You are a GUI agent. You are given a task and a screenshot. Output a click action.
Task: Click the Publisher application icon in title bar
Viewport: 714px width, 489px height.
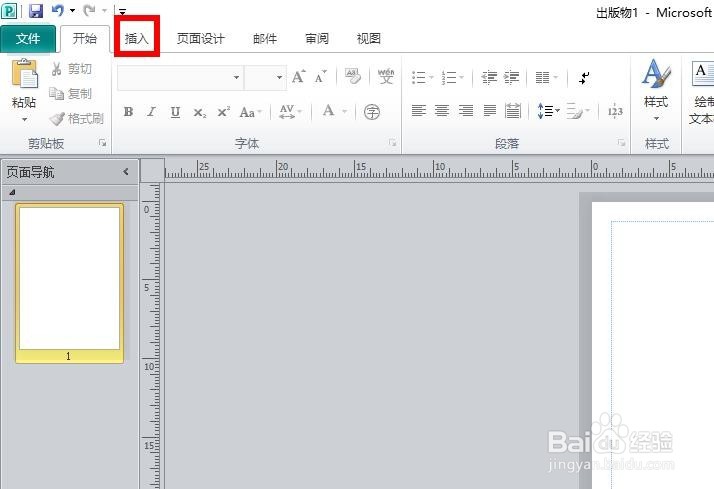pyautogui.click(x=9, y=10)
